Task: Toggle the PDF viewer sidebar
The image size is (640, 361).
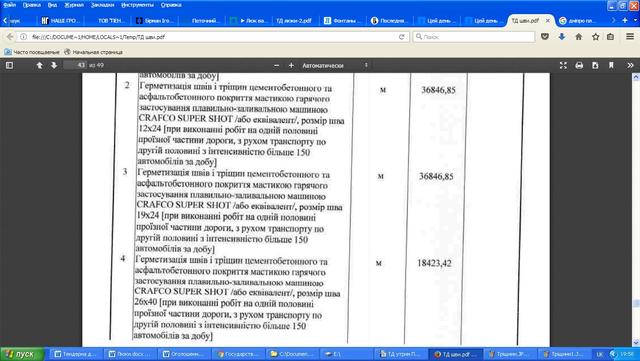Action: tap(9, 65)
